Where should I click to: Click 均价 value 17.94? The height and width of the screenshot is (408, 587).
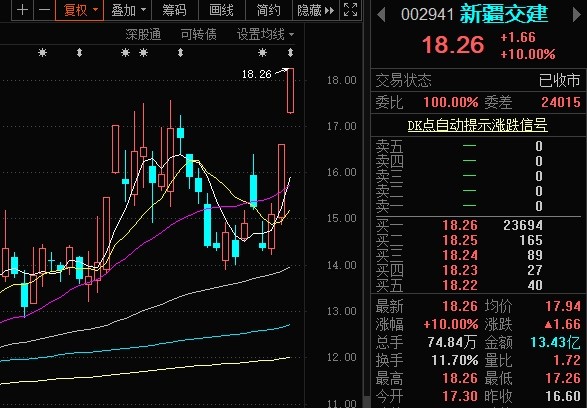(x=563, y=306)
